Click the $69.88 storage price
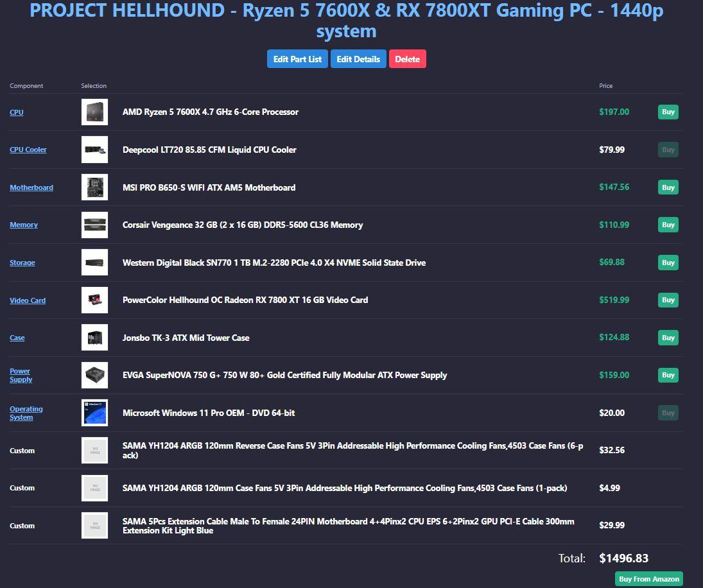 pos(612,262)
